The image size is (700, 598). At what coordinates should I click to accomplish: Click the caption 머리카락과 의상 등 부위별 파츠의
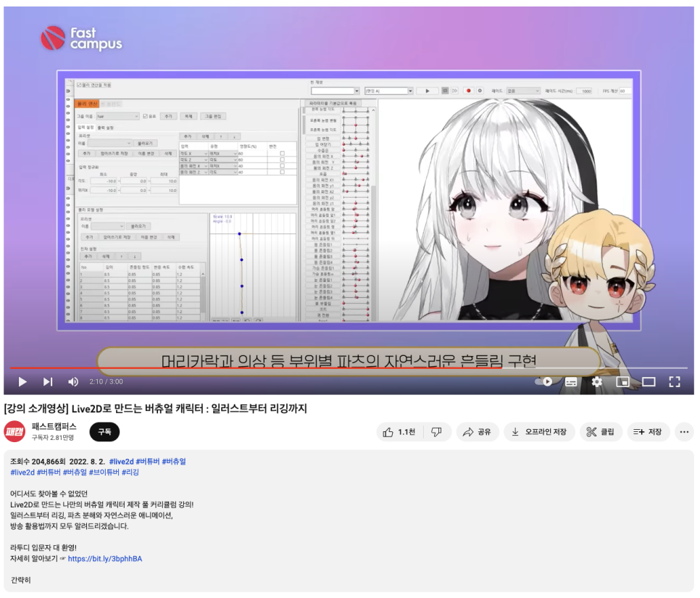pyautogui.click(x=271, y=361)
